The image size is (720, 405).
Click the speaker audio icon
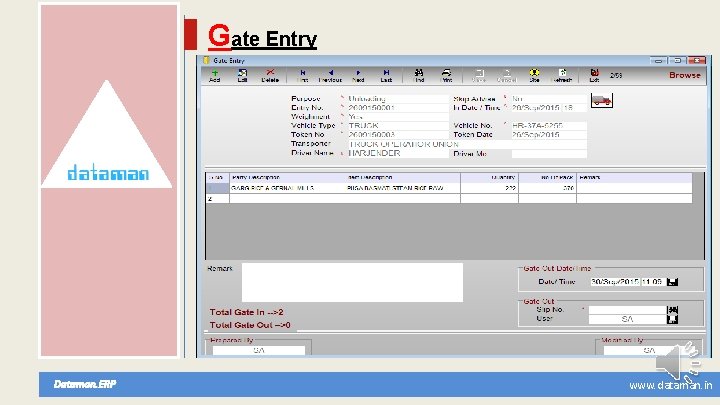[x=678, y=363]
